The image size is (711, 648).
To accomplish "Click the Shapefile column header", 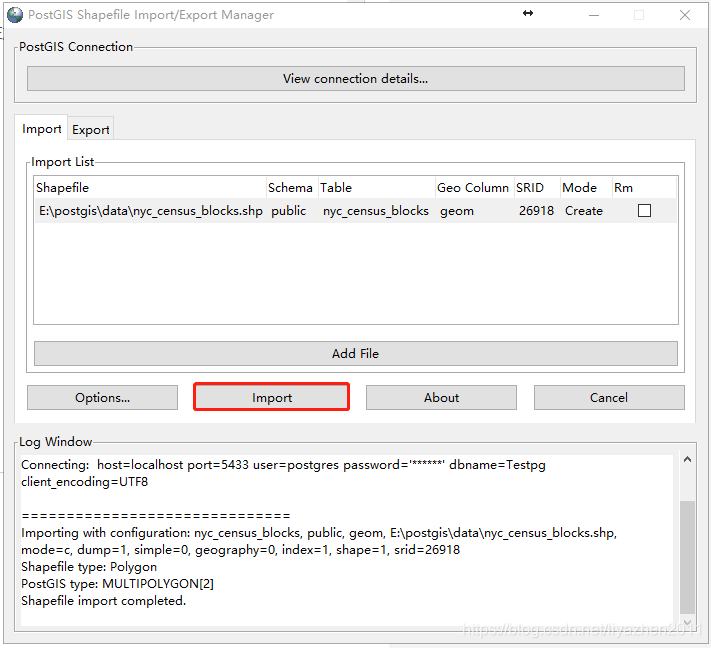I will [150, 187].
